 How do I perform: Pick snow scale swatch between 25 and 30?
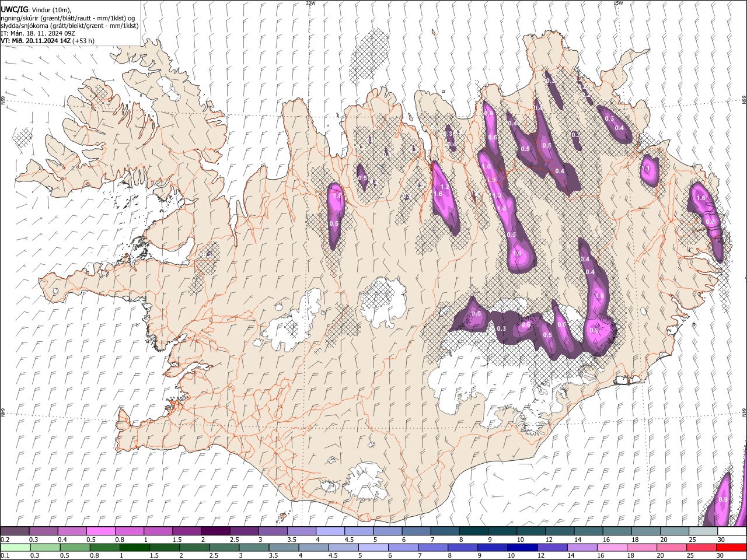click(704, 531)
